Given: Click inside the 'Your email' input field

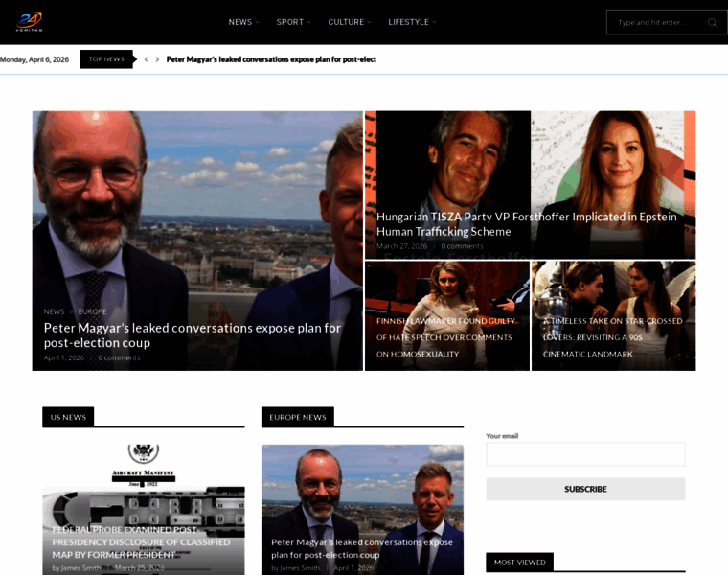Looking at the screenshot, I should coord(585,454).
